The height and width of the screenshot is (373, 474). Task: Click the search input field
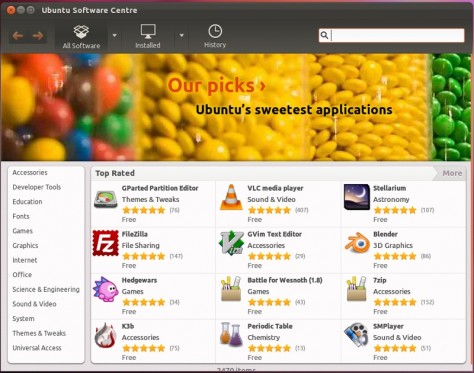click(391, 35)
